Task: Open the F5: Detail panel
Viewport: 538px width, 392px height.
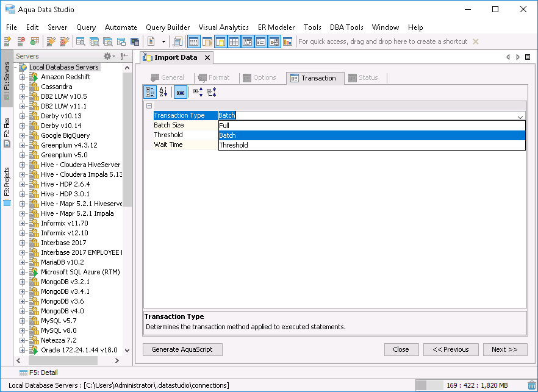Action: tap(38, 372)
